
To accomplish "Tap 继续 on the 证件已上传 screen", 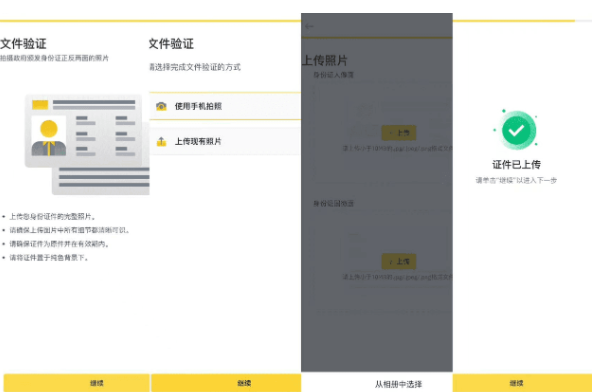I will pos(522,383).
